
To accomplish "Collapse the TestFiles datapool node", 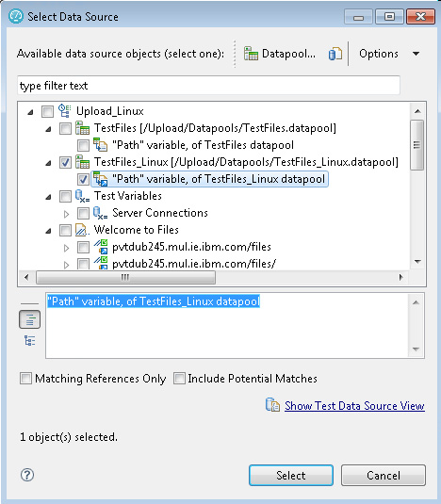I will [48, 129].
